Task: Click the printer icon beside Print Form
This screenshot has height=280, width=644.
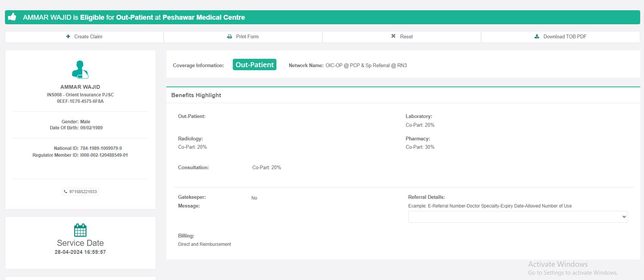Action: point(229,37)
